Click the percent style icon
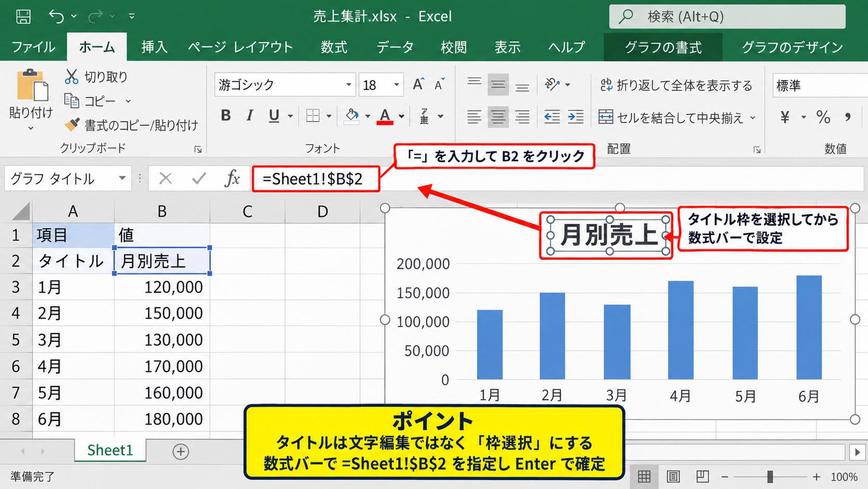 [x=823, y=117]
